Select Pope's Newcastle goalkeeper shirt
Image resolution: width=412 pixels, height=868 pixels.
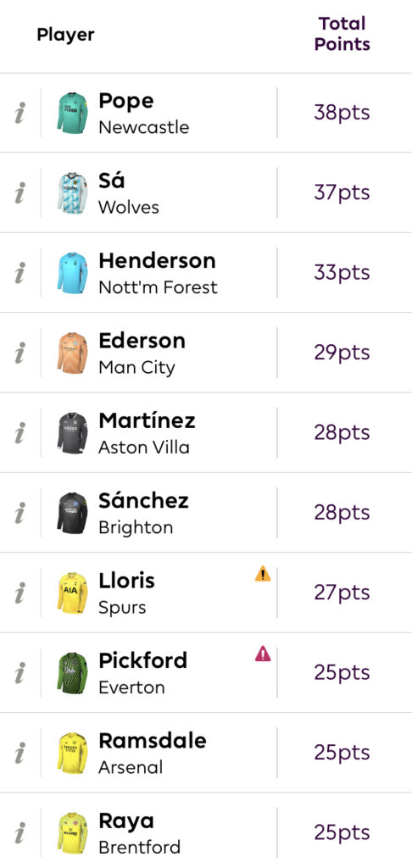click(x=72, y=113)
